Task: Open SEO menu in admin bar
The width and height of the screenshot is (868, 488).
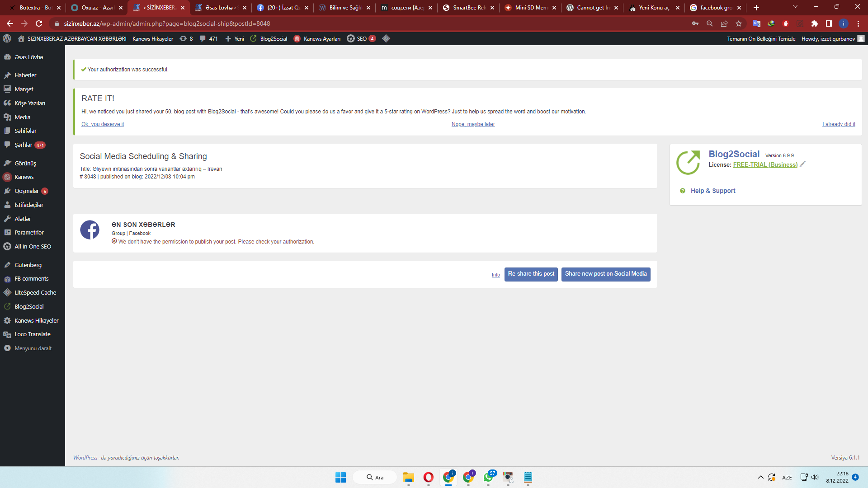Action: (x=361, y=38)
